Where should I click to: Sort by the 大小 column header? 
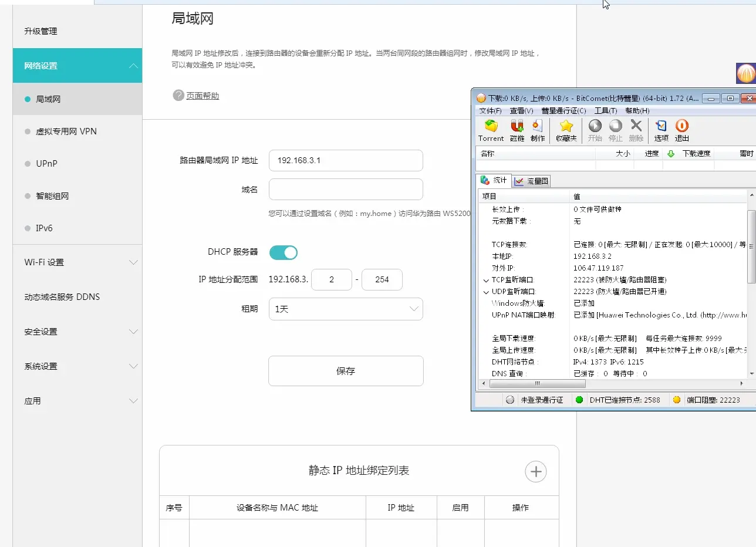[x=615, y=154]
